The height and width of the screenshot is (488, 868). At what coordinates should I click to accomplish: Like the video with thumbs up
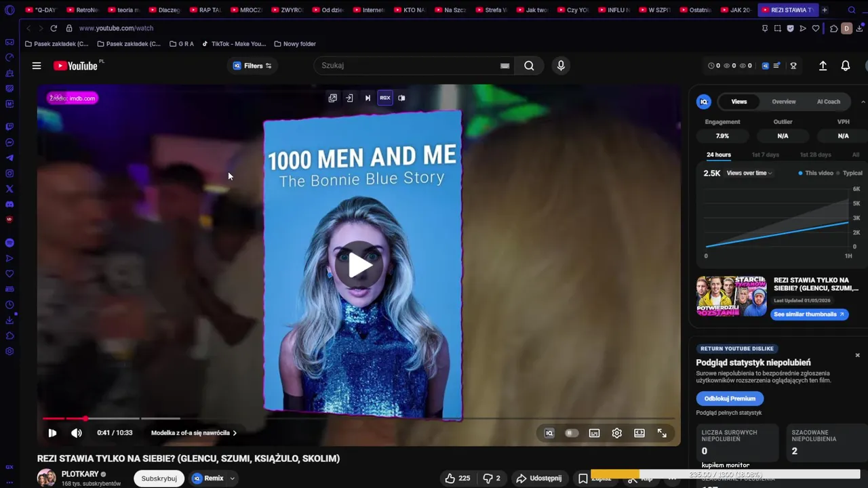[x=458, y=479]
